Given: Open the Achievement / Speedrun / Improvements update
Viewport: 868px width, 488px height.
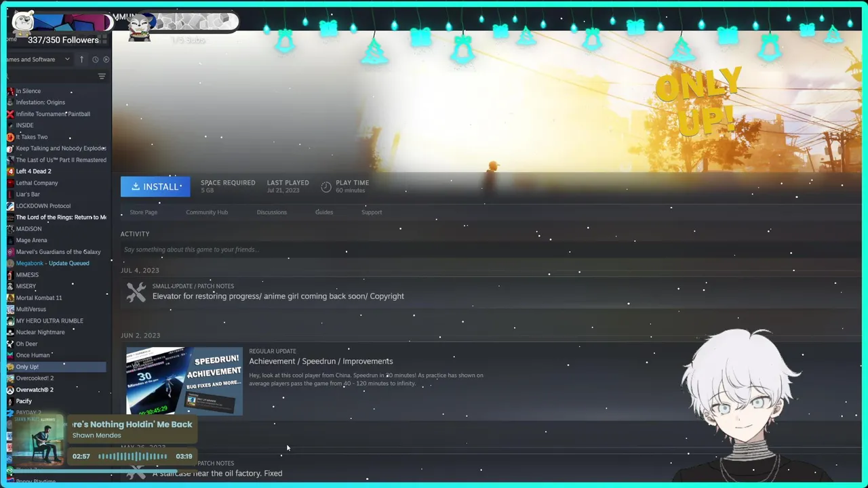Looking at the screenshot, I should click(x=321, y=361).
